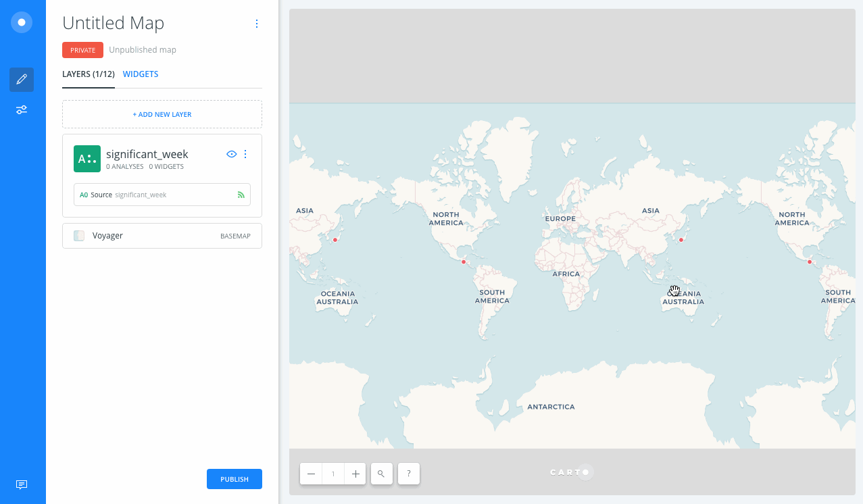Open the Untitled Map three-dot menu
The image size is (863, 504).
point(256,23)
